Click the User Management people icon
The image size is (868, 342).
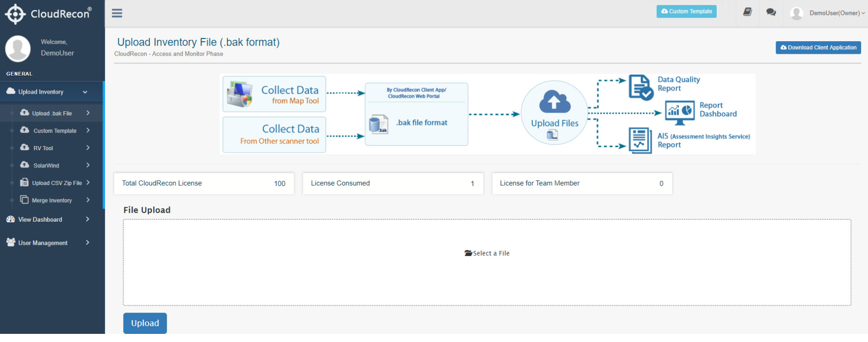click(11, 242)
